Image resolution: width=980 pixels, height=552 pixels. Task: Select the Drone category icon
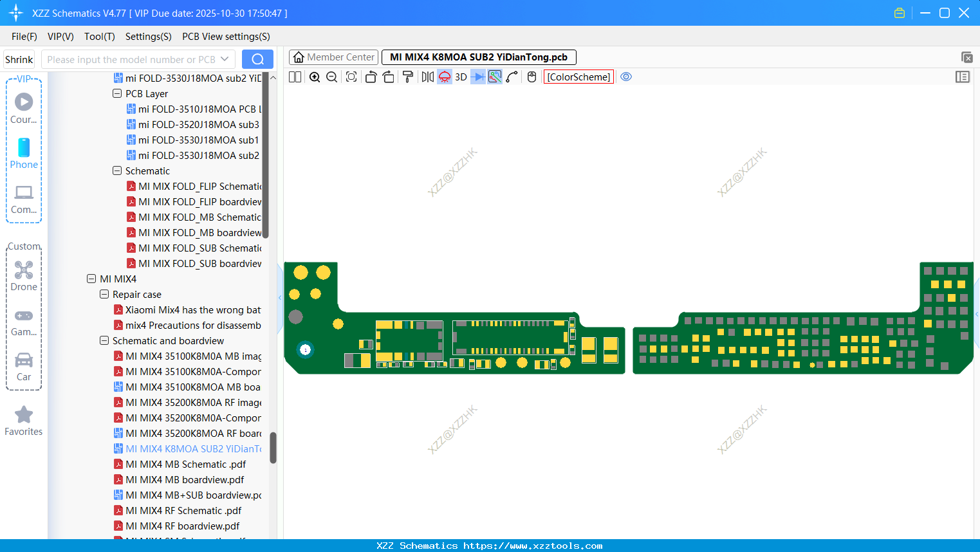click(24, 276)
